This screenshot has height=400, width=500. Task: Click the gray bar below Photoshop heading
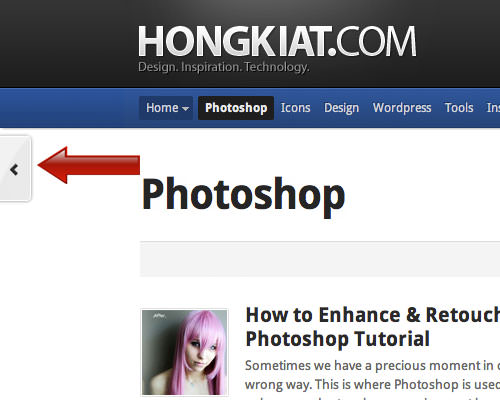320,259
